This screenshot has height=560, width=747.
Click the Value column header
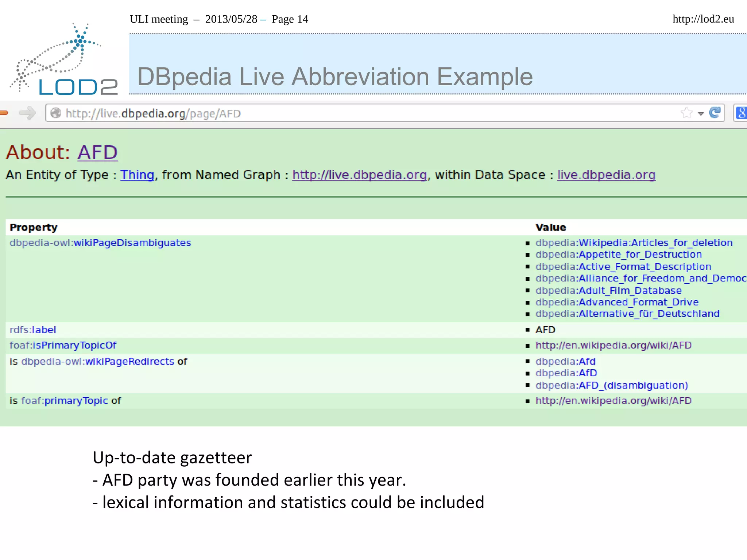(551, 227)
